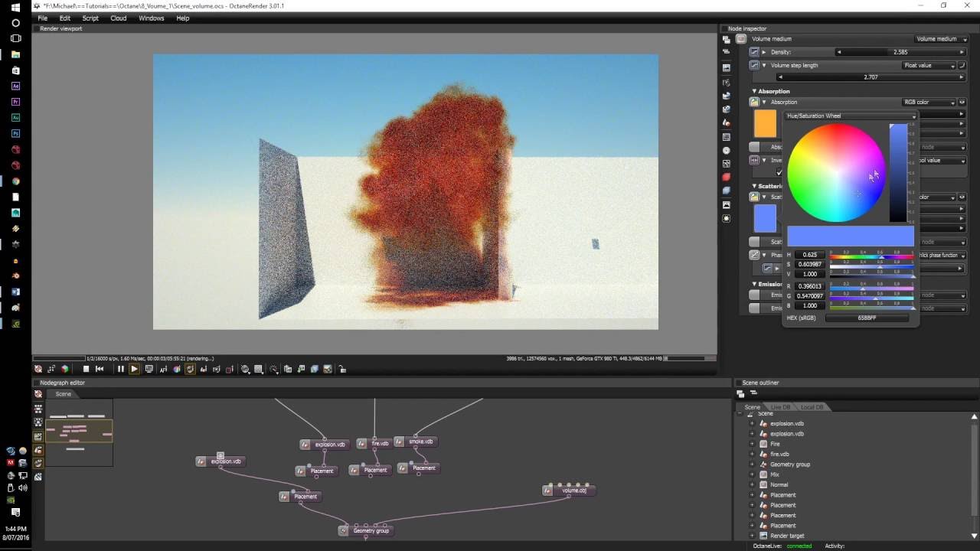Click the highlighted play render button
980x551 pixels.
[x=134, y=369]
